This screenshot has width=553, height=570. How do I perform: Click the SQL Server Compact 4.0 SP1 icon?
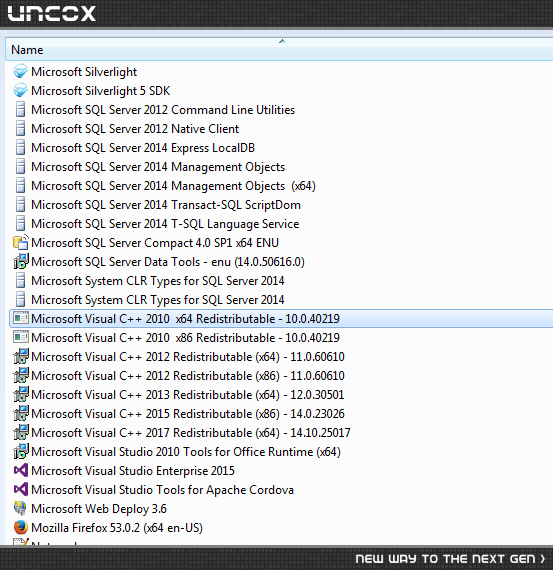[21, 242]
